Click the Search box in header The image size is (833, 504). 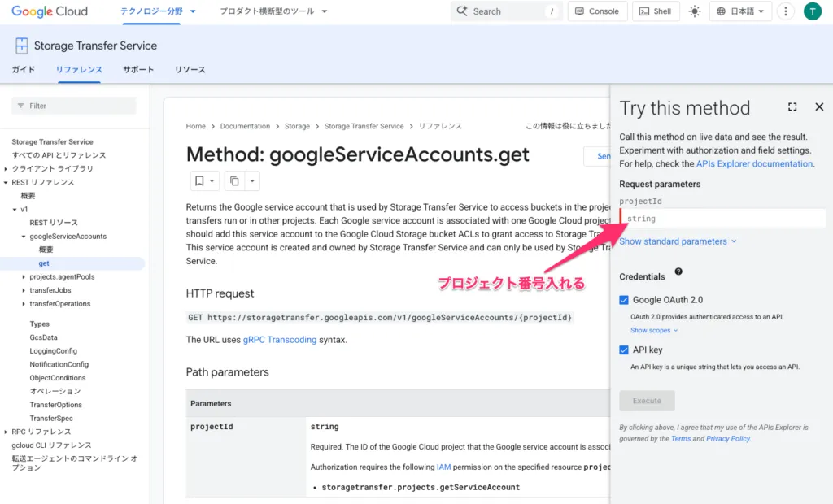(506, 11)
